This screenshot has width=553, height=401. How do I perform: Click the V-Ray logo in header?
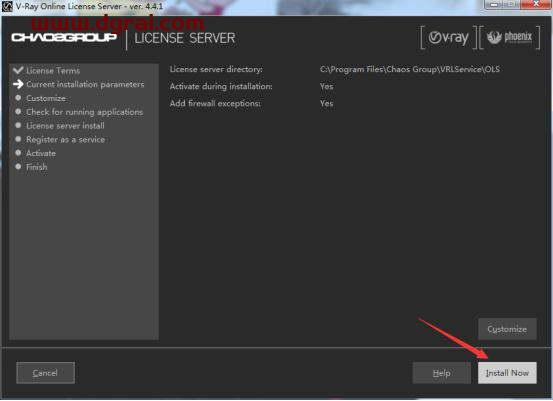pyautogui.click(x=448, y=37)
